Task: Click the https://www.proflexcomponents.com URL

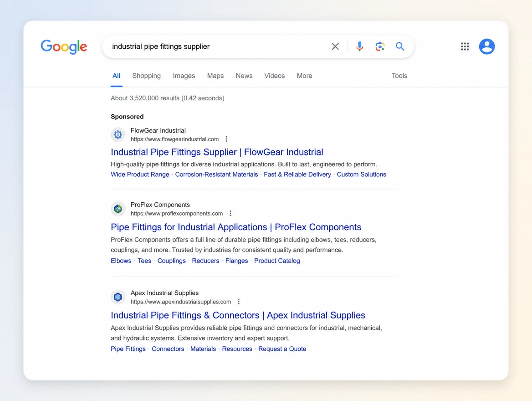Action: (x=176, y=214)
